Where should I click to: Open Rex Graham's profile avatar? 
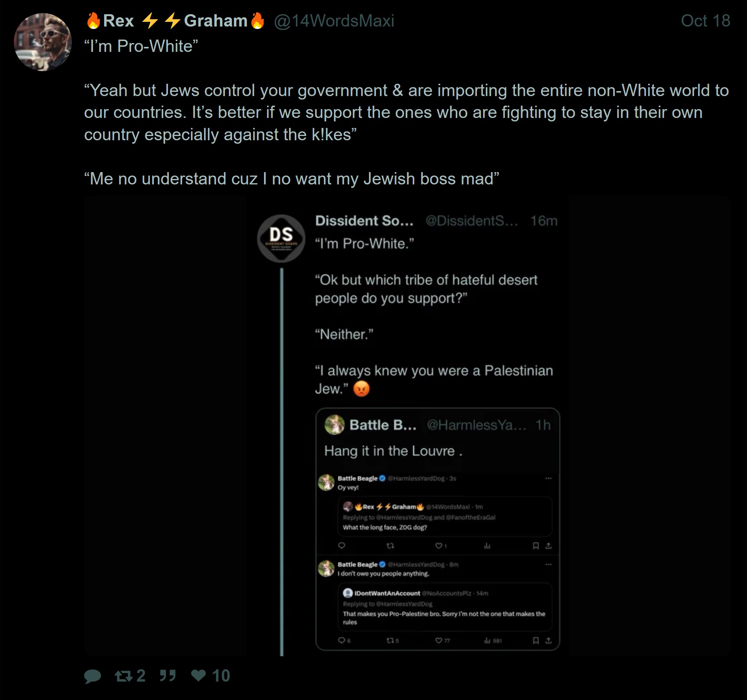[43, 42]
